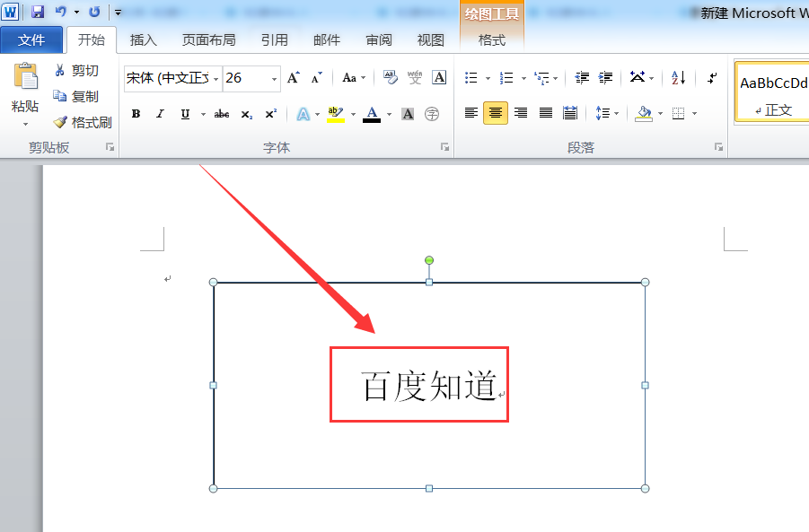Click the Numbering list icon
809x532 pixels.
(506, 78)
